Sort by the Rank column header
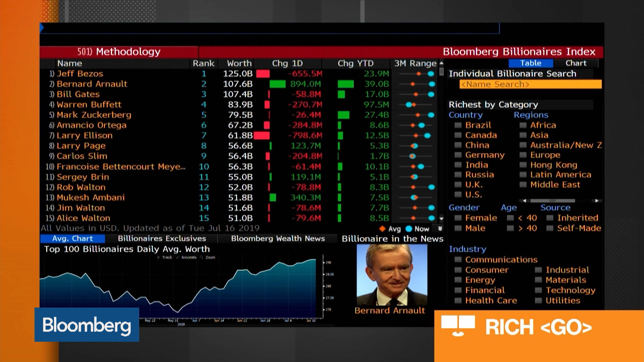The width and height of the screenshot is (644, 362). 203,63
